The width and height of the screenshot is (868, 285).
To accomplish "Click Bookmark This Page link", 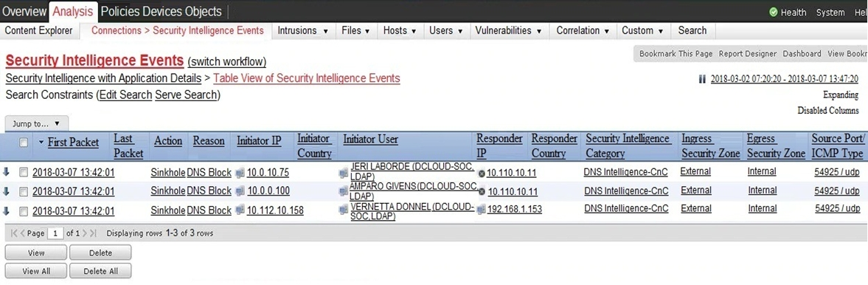I will [676, 54].
